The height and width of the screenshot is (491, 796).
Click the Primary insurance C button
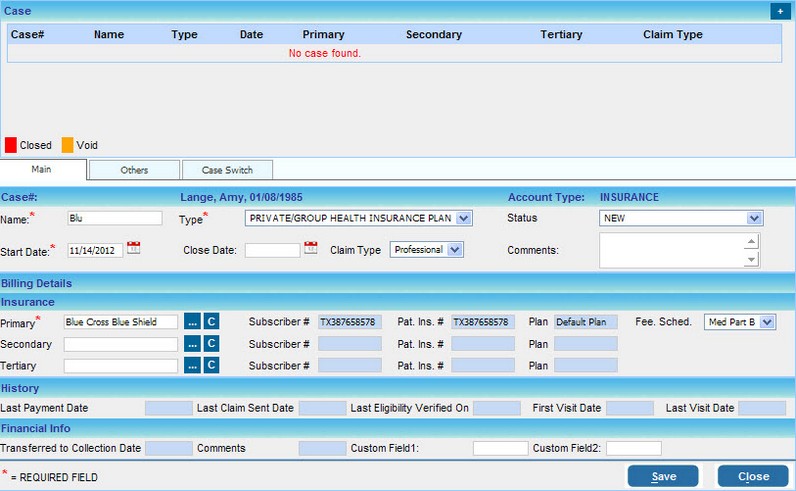[211, 322]
